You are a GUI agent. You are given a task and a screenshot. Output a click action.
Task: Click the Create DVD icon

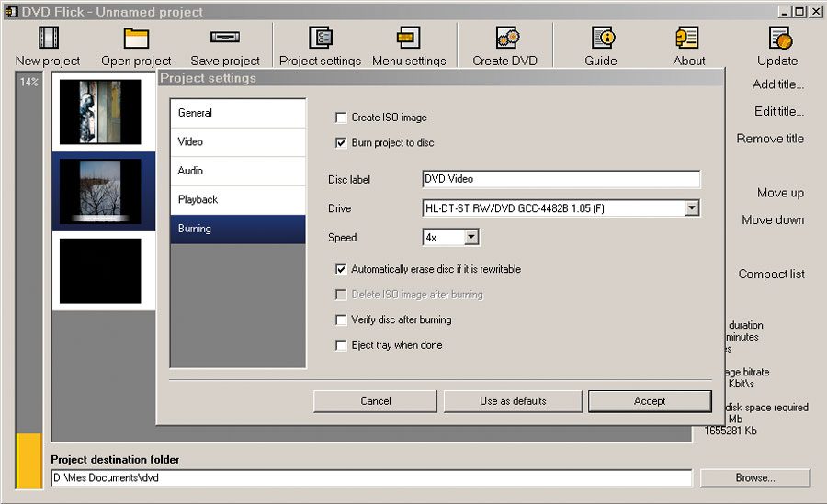508,38
